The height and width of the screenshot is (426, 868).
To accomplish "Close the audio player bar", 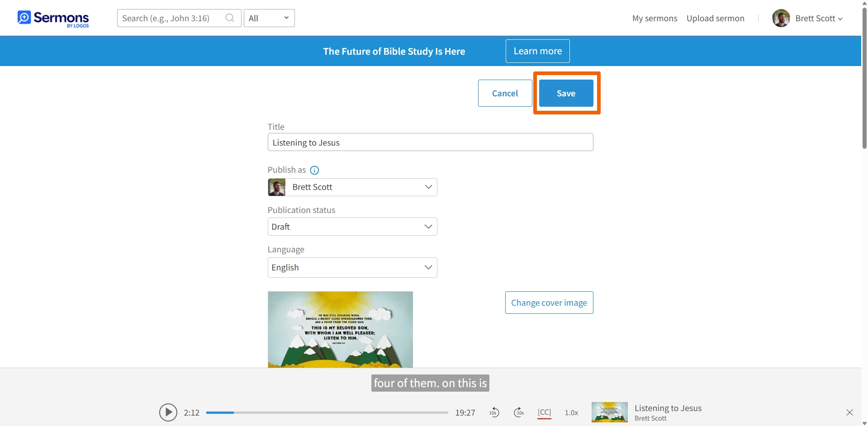I will (x=849, y=412).
